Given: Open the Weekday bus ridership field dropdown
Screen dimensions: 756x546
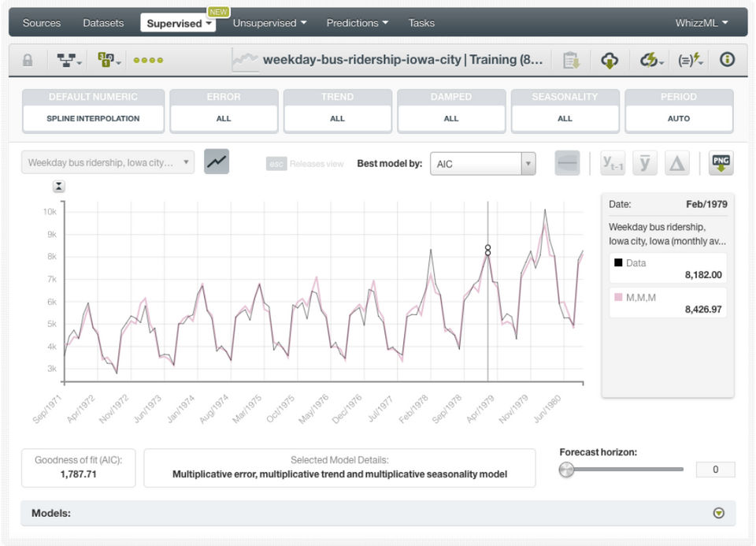Looking at the screenshot, I should 107,162.
